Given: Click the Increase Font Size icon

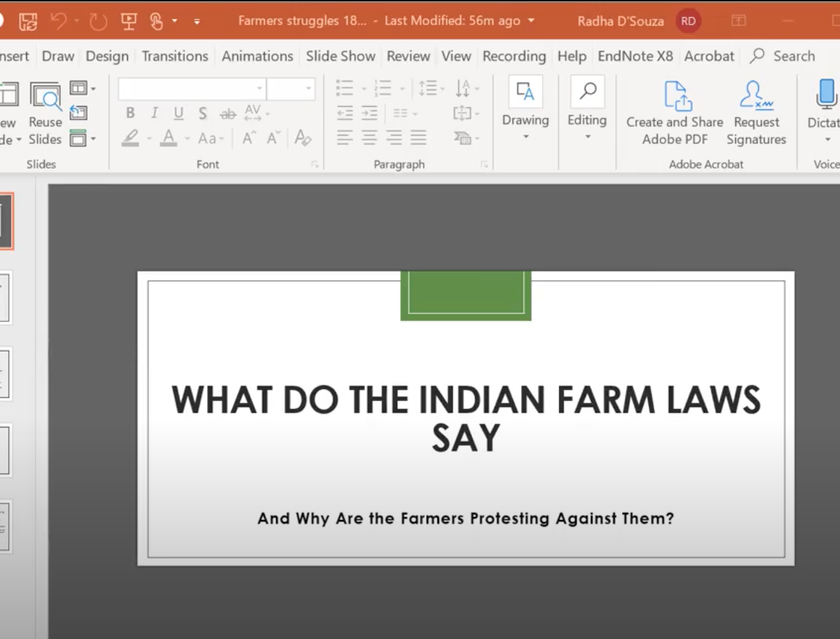Looking at the screenshot, I should pos(249,139).
